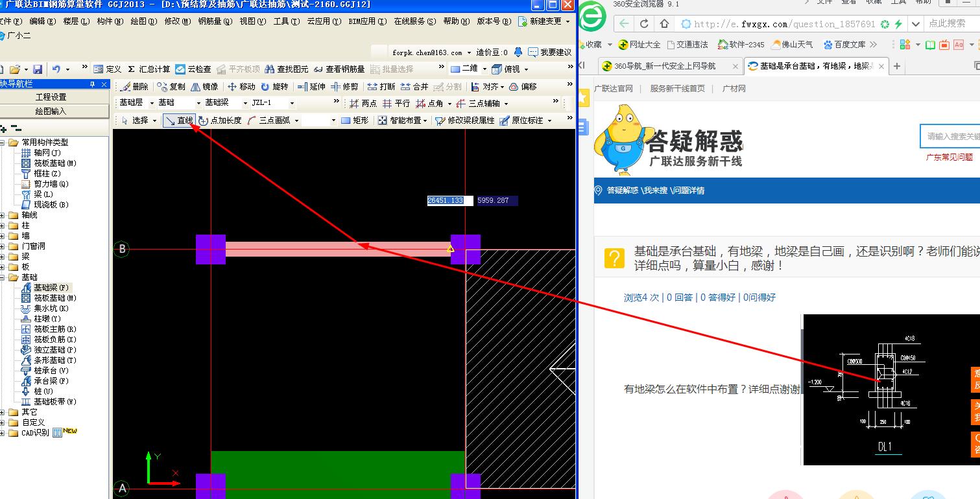Collapse the 常用构件类型 folder
Image resolution: width=980 pixels, height=499 pixels.
click(3, 143)
